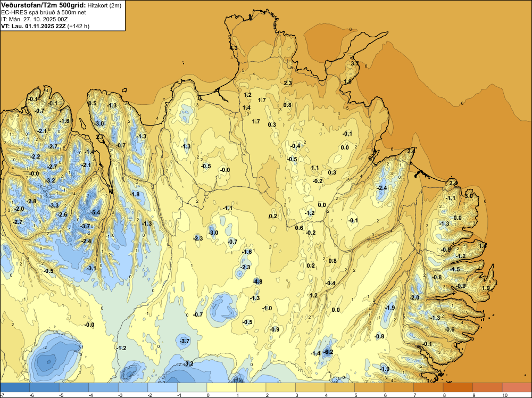Pick the legend color between 2 and 3
532x398 pixels.
pyautogui.click(x=280, y=387)
